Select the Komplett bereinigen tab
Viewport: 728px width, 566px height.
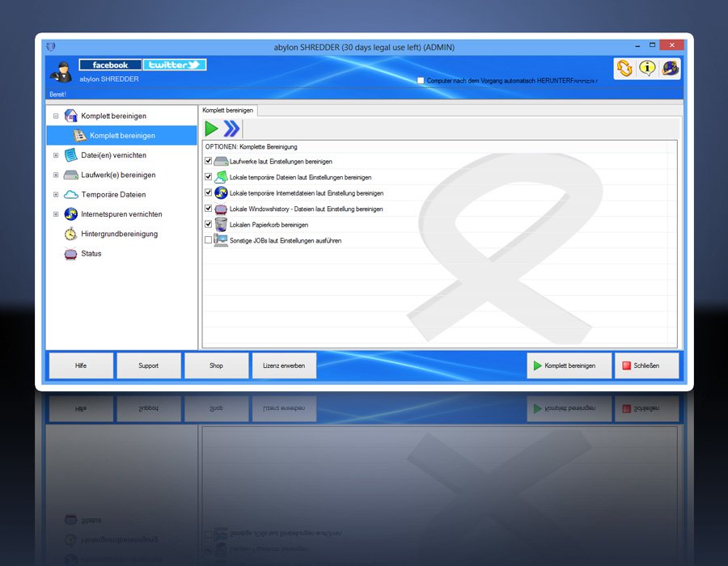click(x=228, y=111)
